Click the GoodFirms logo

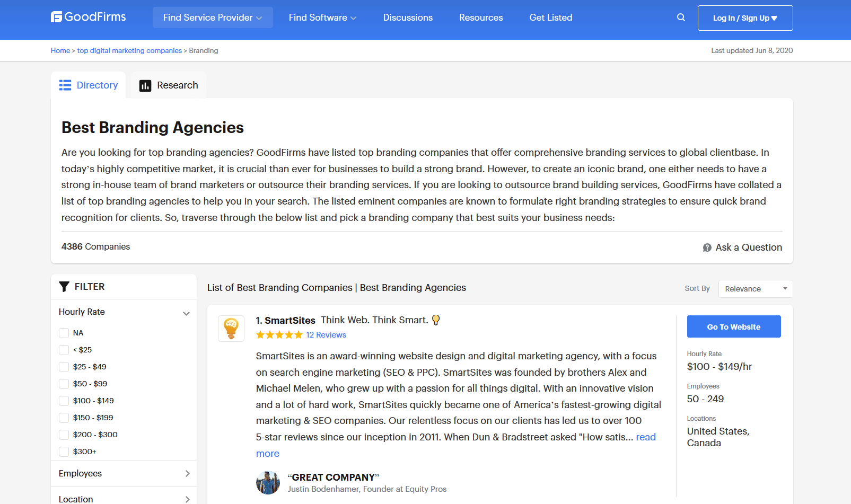click(x=89, y=17)
